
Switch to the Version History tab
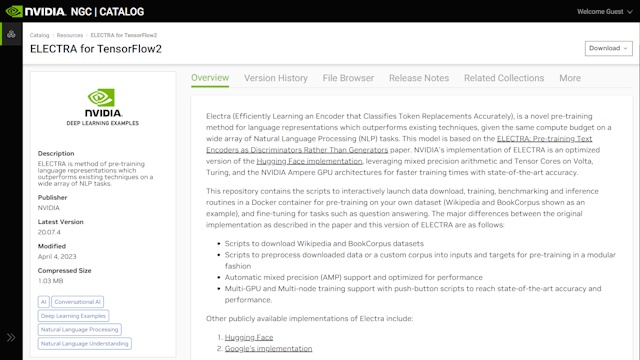[276, 78]
